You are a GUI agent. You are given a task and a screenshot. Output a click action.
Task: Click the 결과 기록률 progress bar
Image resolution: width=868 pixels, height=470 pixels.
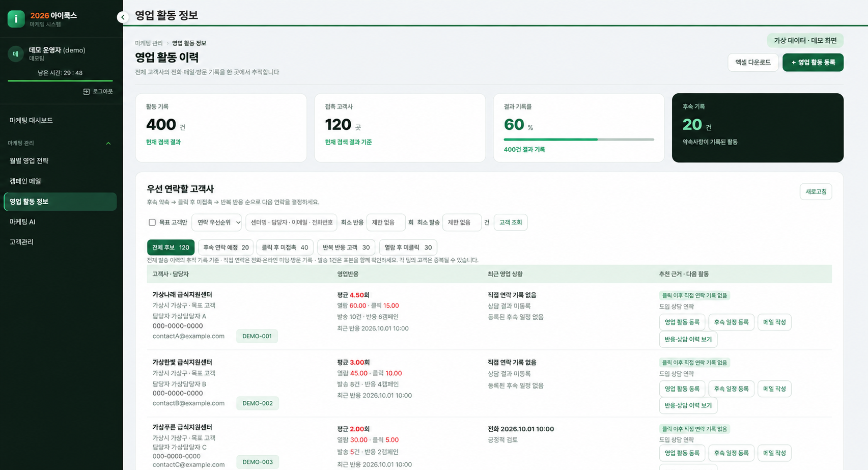click(579, 140)
